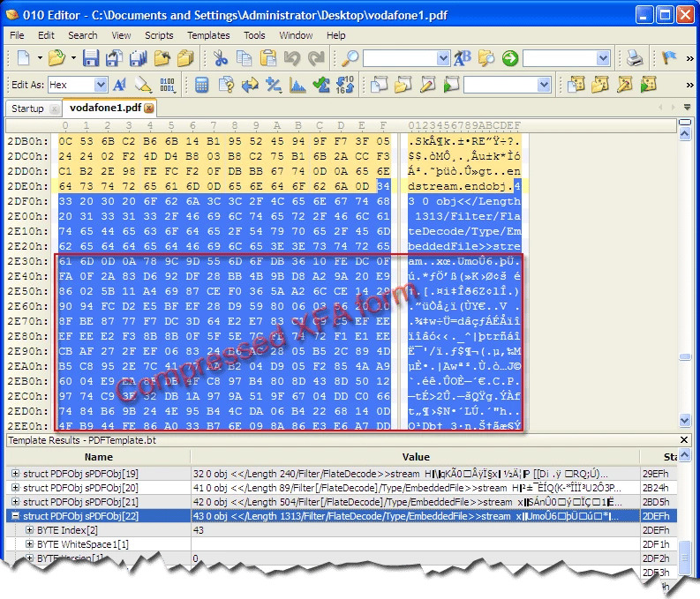
Task: Expand the BYTE Index[2] node
Action: coord(29,530)
